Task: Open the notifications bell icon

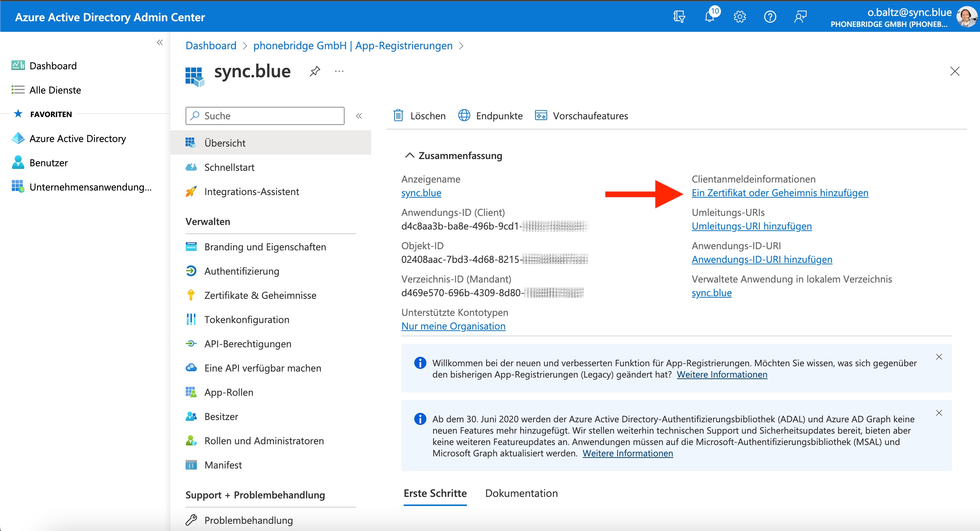Action: point(710,17)
